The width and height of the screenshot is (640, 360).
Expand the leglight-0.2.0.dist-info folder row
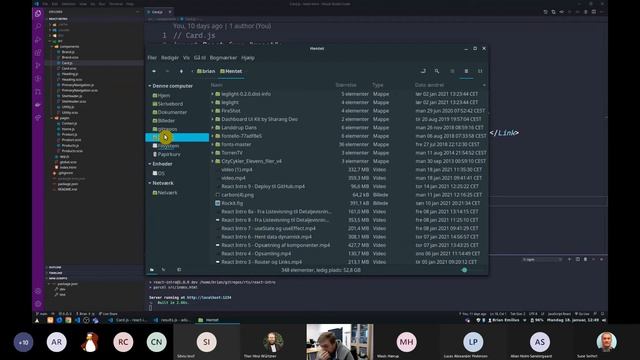(x=213, y=94)
